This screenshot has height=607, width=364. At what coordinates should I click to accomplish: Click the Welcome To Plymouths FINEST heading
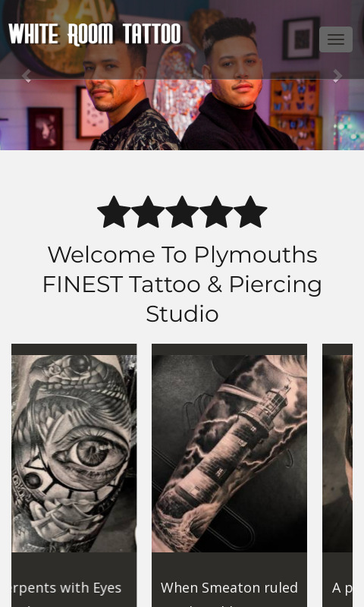pyautogui.click(x=182, y=284)
